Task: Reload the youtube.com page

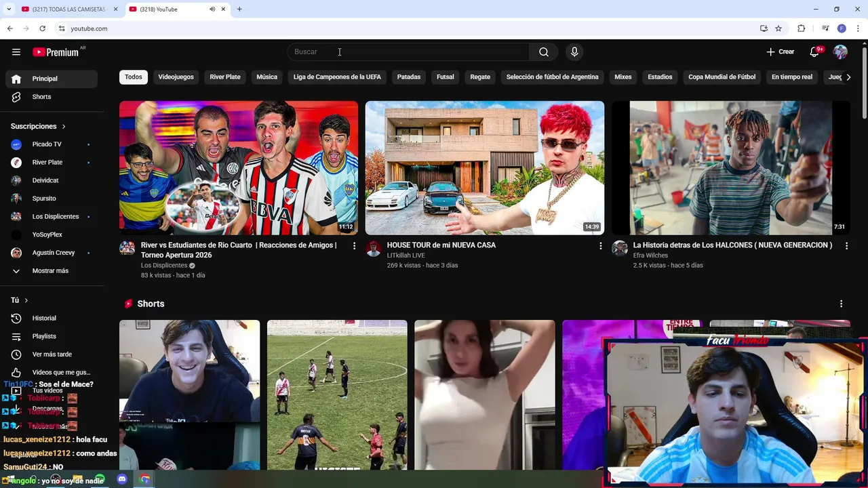Action: click(42, 28)
